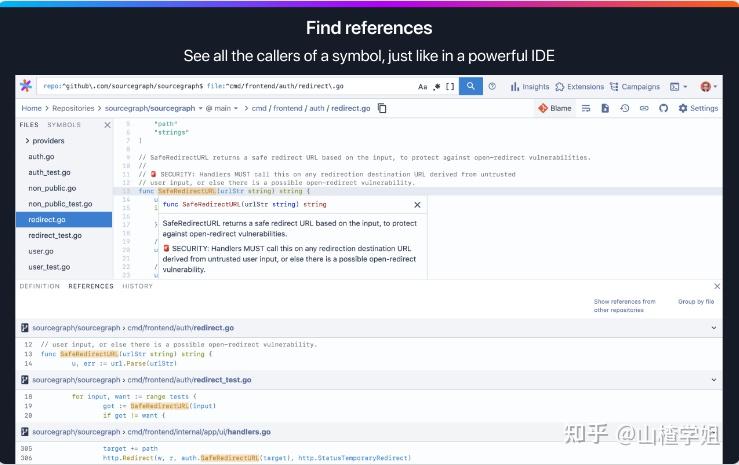The width and height of the screenshot is (739, 465).
Task: Open auth_test.go in file tree
Action: 49,172
